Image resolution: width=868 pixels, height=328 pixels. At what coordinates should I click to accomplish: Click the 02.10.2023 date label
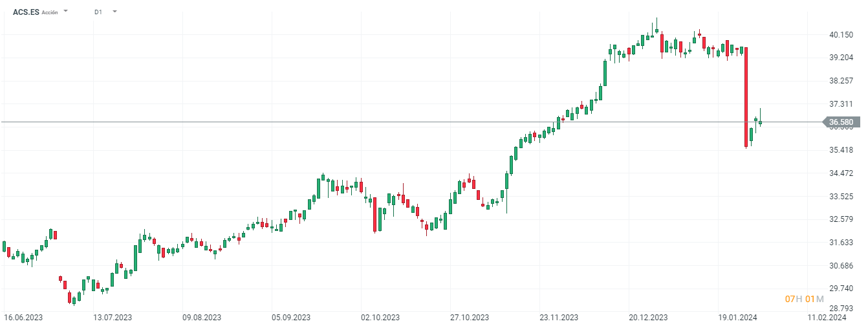coord(380,318)
